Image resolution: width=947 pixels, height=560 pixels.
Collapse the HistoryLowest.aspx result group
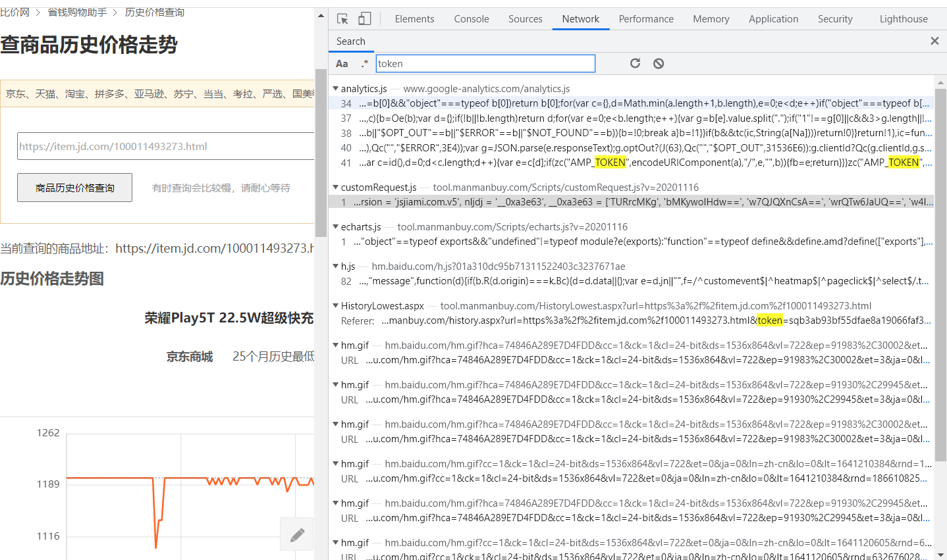[336, 305]
